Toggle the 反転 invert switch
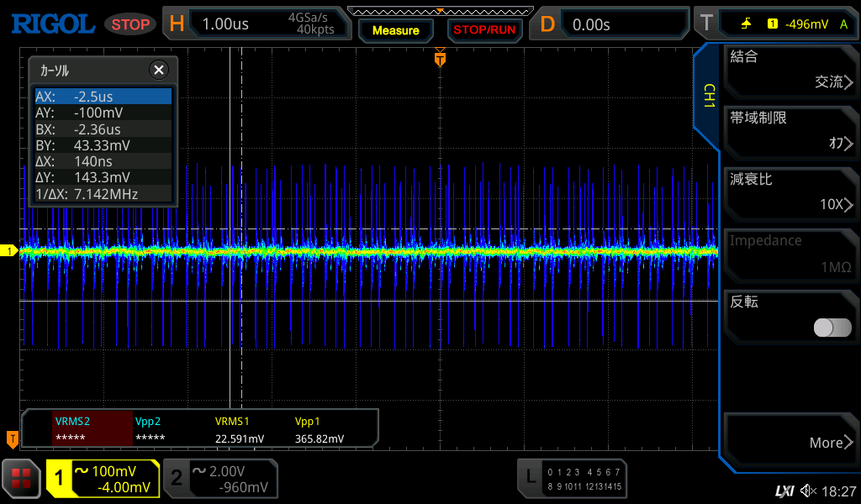861x504 pixels. point(832,328)
